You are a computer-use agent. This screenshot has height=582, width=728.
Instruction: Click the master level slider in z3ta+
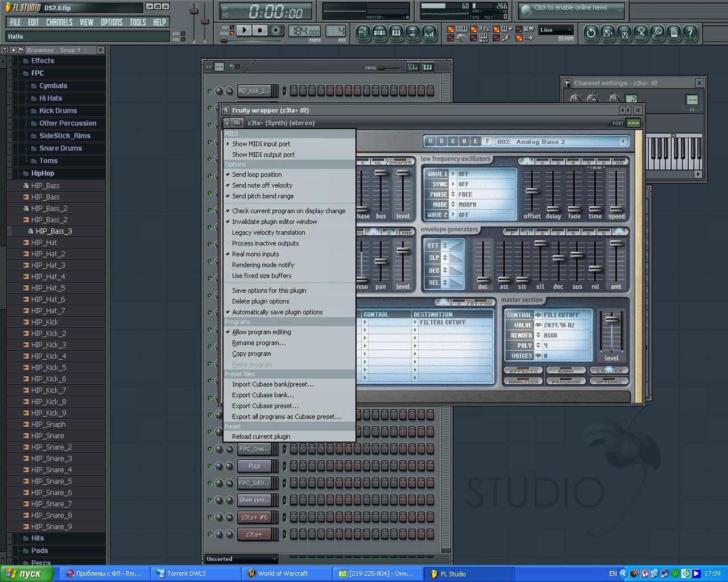611,320
